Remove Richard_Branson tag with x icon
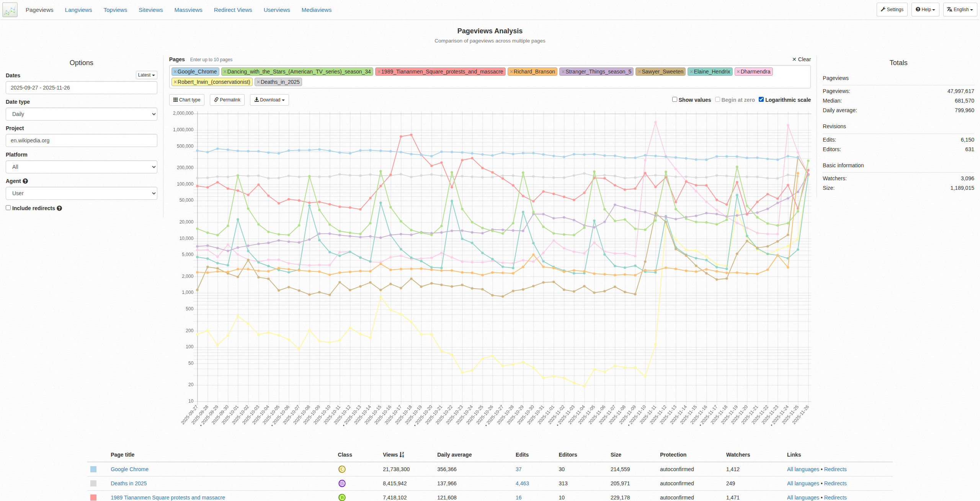The width and height of the screenshot is (980, 501). pyautogui.click(x=511, y=72)
